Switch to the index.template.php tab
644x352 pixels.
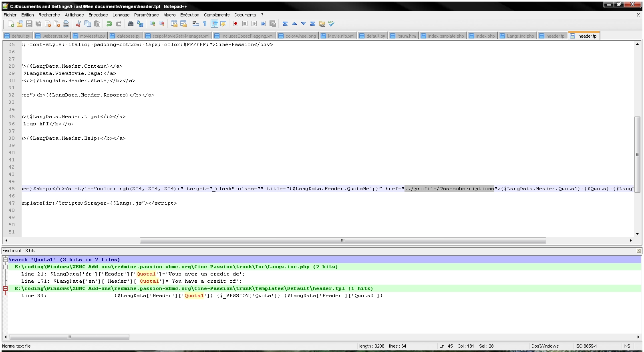coord(443,36)
